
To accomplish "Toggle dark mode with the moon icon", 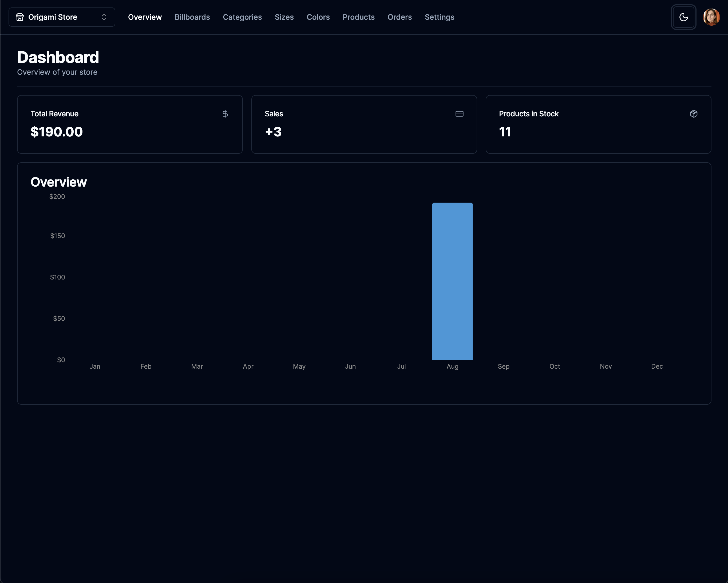I will 683,17.
